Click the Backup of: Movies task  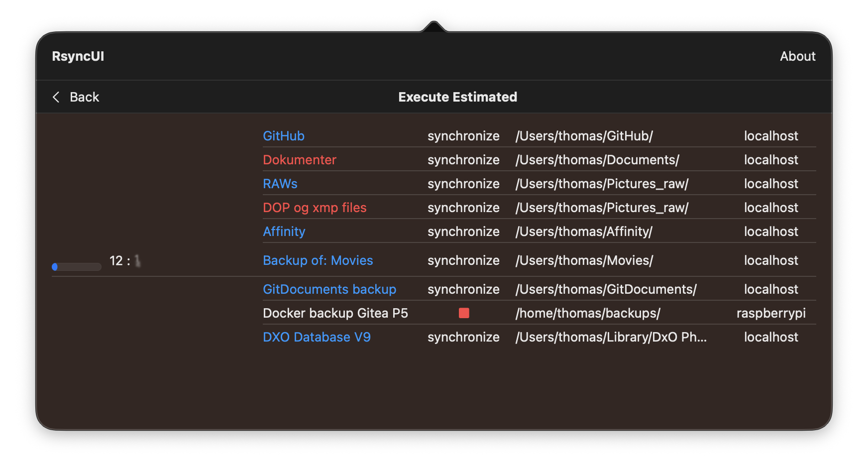click(318, 260)
